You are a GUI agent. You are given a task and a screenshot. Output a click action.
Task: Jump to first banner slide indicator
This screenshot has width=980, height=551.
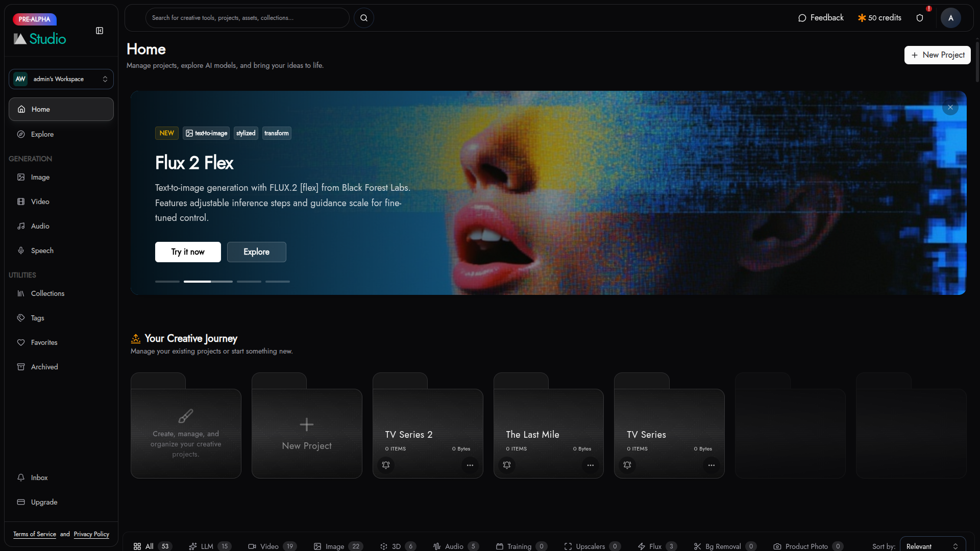tap(167, 282)
